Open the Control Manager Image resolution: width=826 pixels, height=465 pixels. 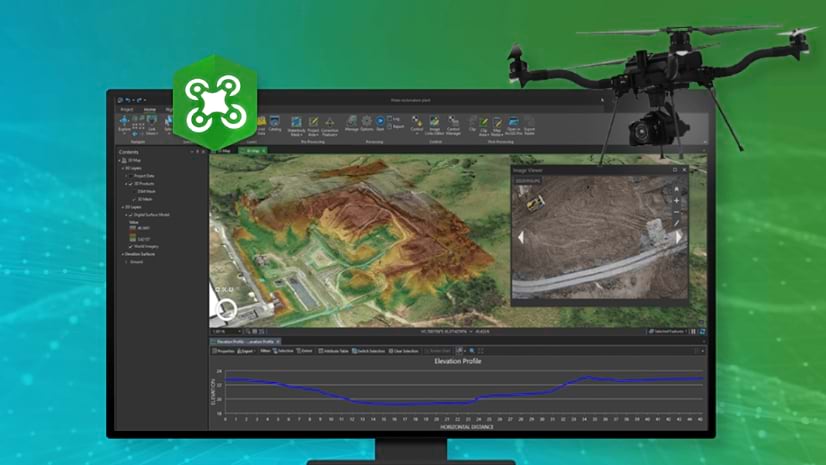[453, 125]
